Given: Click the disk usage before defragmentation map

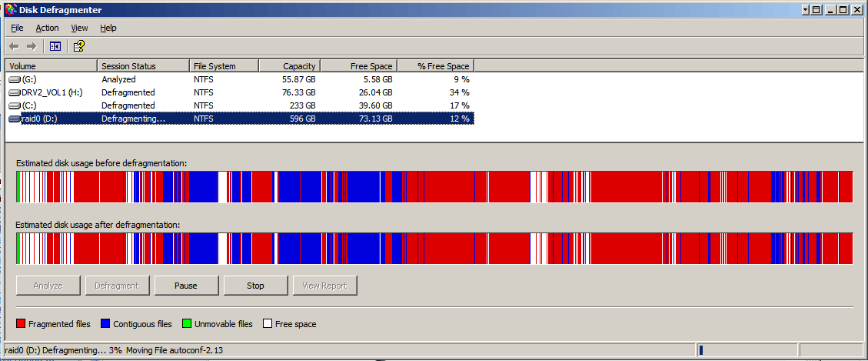Looking at the screenshot, I should pos(434,187).
